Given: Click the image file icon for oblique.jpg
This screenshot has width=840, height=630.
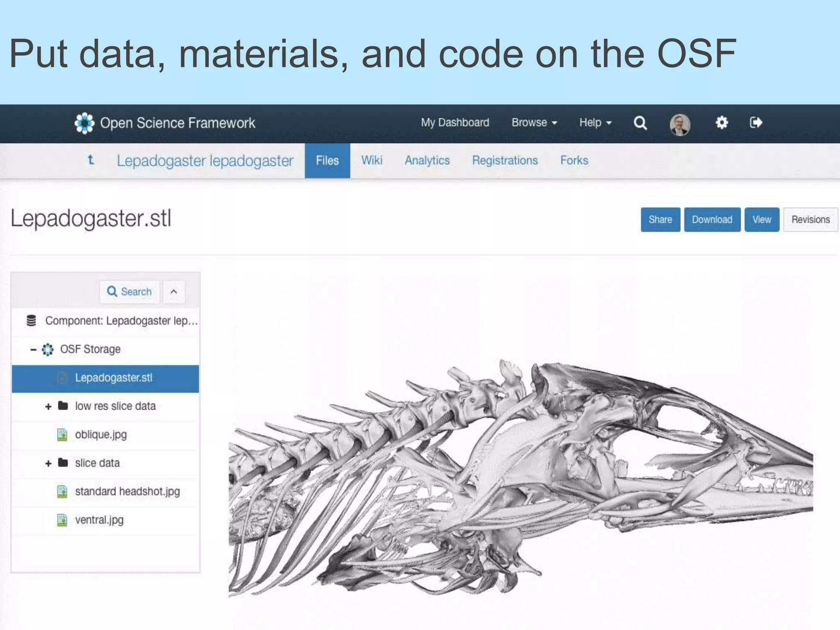Looking at the screenshot, I should (62, 435).
